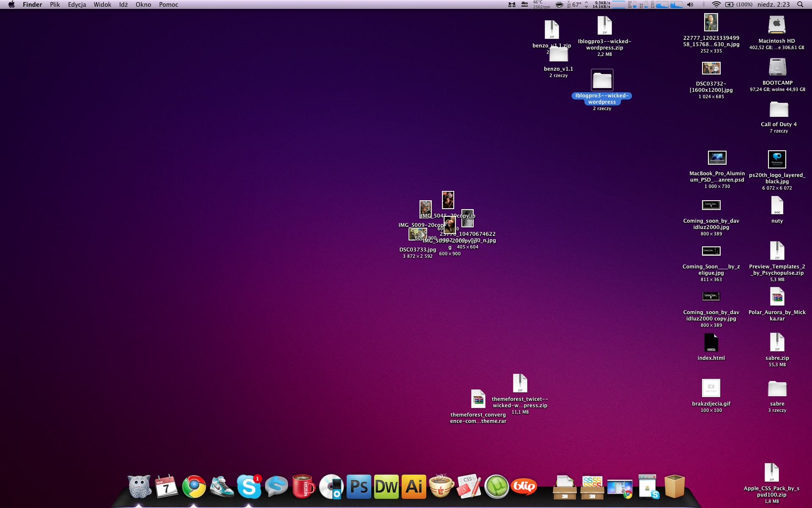Select Preview_Templates_2_by_Psychopulse.zip
Viewport: 812px width, 508px height.
(x=777, y=251)
